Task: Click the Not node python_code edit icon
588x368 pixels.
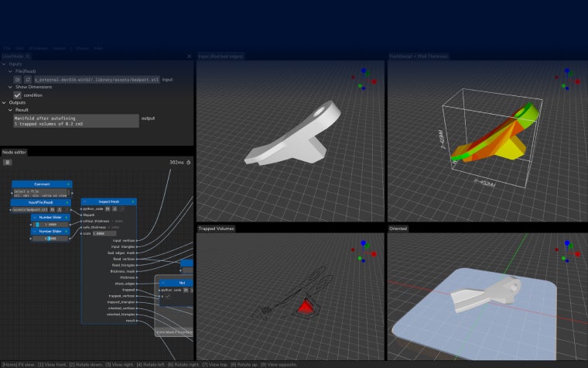Action: (x=186, y=290)
